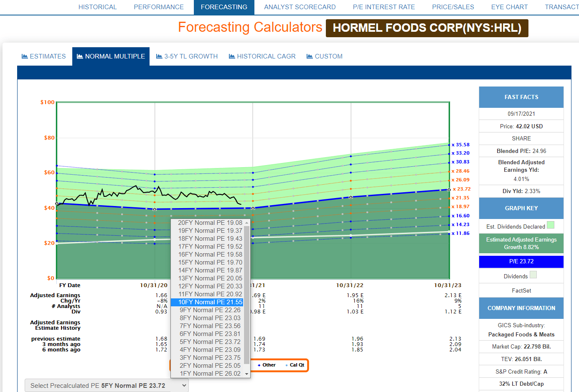
Task: Click the x 23.72 multiple label
Action: (x=462, y=189)
